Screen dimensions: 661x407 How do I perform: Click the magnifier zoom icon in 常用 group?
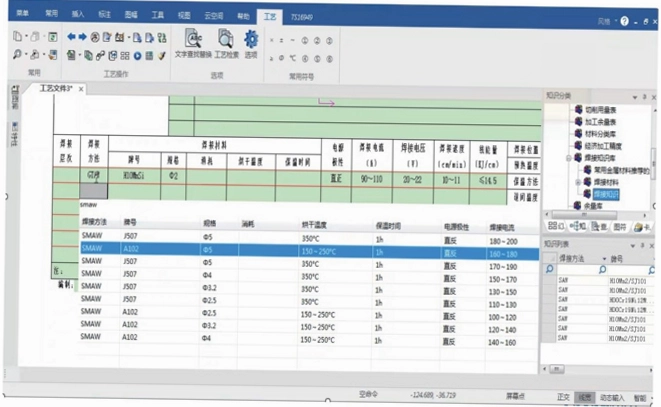pos(17,54)
